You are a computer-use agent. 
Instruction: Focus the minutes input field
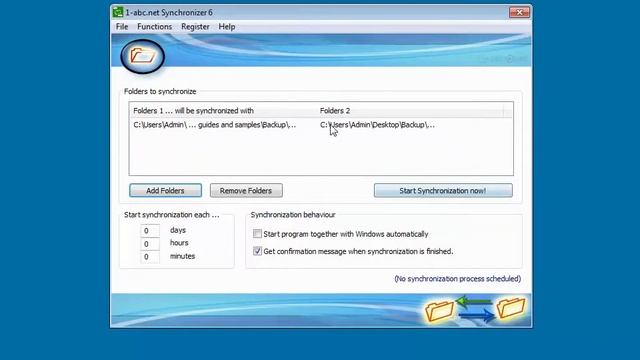(150, 257)
